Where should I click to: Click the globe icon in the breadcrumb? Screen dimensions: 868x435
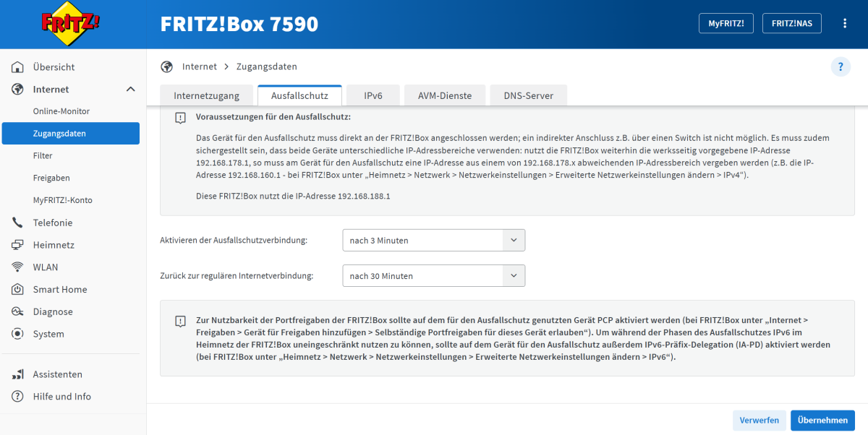point(167,66)
